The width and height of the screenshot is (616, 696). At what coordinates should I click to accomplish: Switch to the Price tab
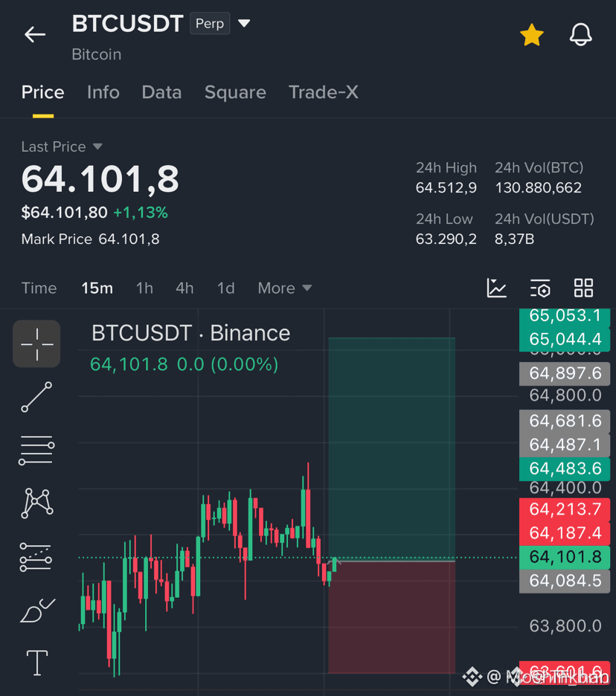(42, 92)
